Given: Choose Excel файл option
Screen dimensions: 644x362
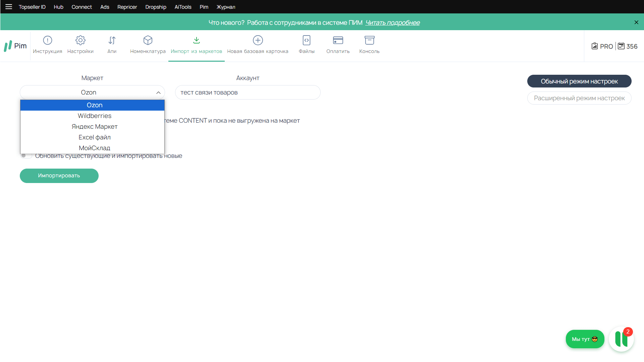Looking at the screenshot, I should (x=92, y=137).
